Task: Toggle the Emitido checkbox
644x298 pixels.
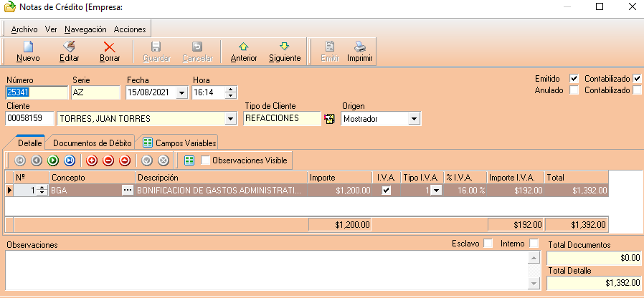Action: (x=574, y=78)
